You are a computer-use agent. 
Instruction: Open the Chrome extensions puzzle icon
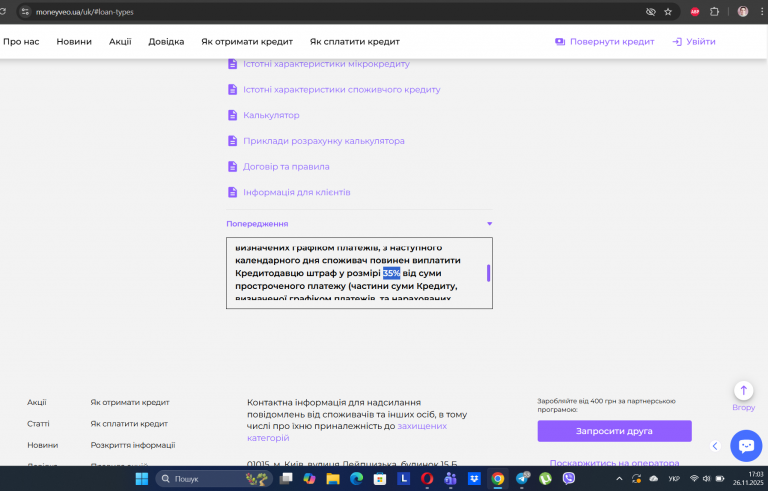[x=714, y=12]
